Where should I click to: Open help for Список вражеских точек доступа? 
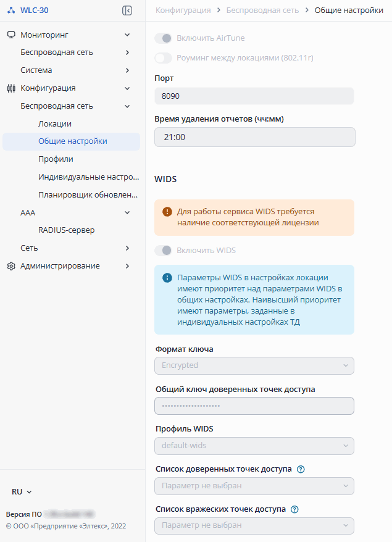click(294, 509)
